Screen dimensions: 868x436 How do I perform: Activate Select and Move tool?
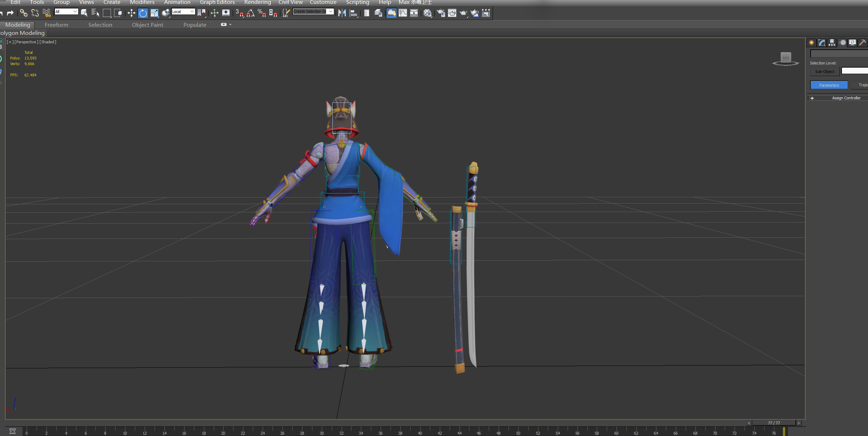click(x=131, y=13)
